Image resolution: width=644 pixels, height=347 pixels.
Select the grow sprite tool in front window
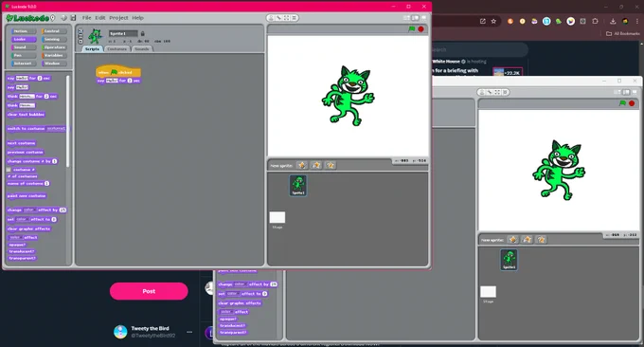(x=287, y=18)
